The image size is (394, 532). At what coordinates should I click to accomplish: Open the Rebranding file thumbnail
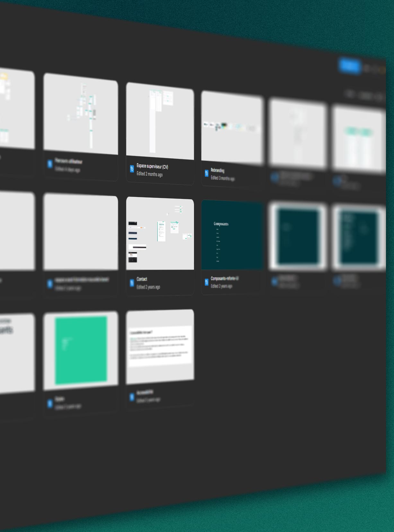coord(232,127)
